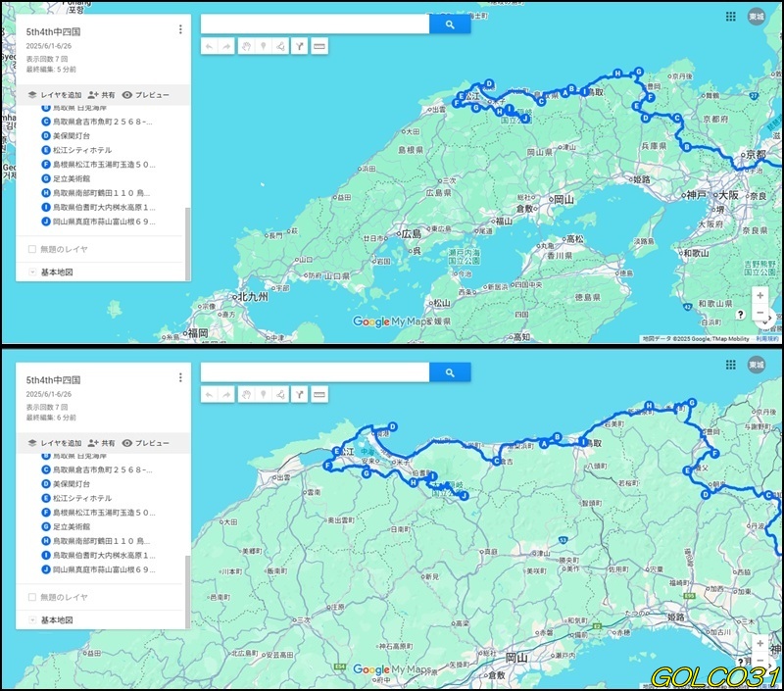Select 松江シティホテル in the lower panel list
Image resolution: width=784 pixels, height=691 pixels.
pos(82,497)
